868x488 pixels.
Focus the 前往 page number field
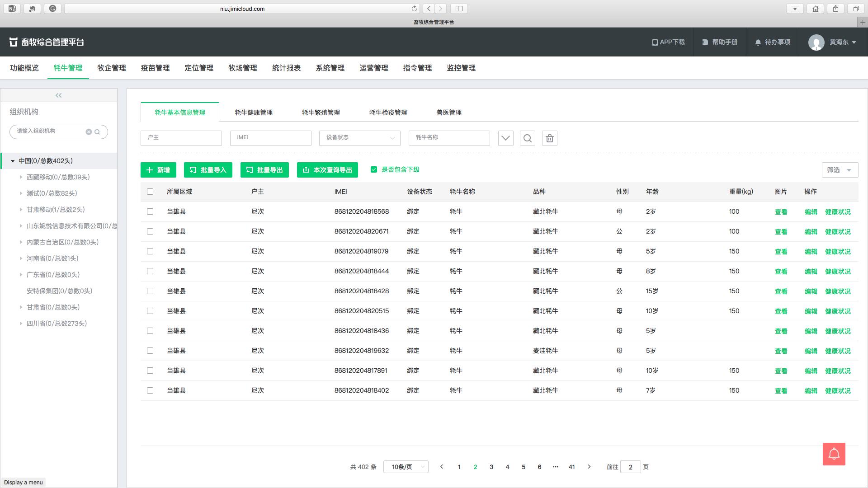pos(631,467)
